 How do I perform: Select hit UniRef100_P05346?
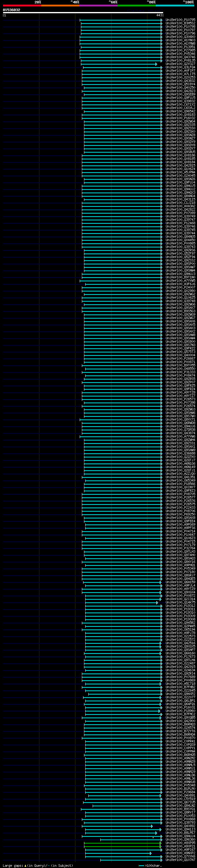(180, 54)
